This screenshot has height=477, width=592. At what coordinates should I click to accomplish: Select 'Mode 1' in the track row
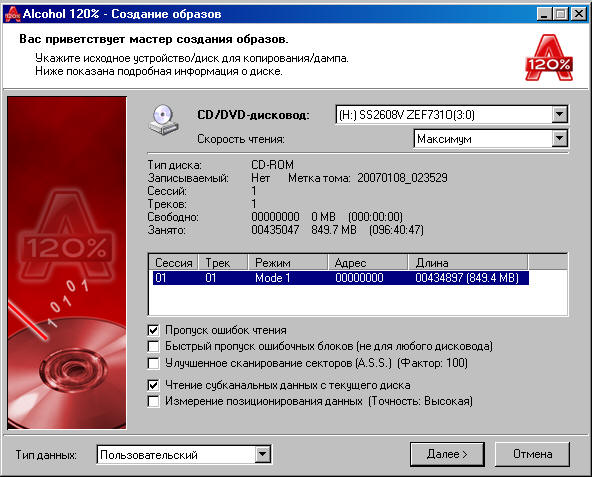coord(273,278)
